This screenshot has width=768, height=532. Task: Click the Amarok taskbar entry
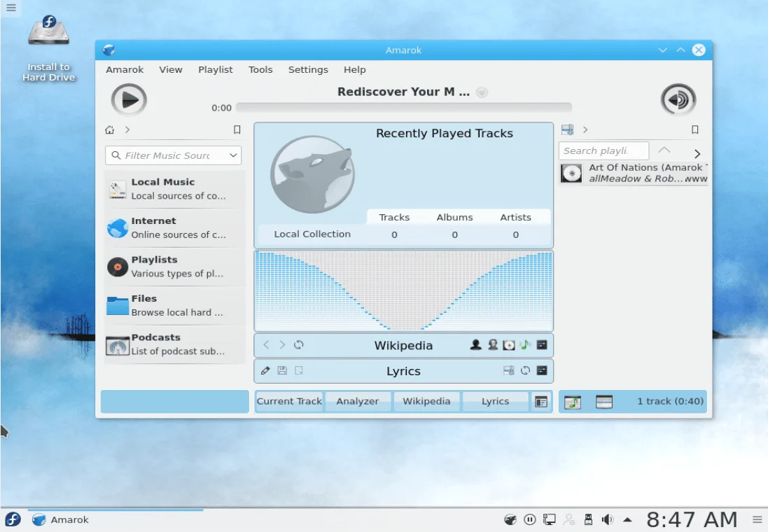click(115, 520)
